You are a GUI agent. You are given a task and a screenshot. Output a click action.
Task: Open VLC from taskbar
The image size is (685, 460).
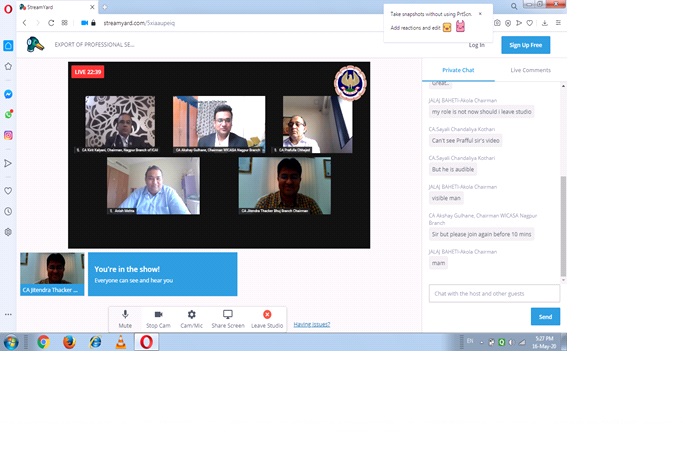tap(121, 342)
